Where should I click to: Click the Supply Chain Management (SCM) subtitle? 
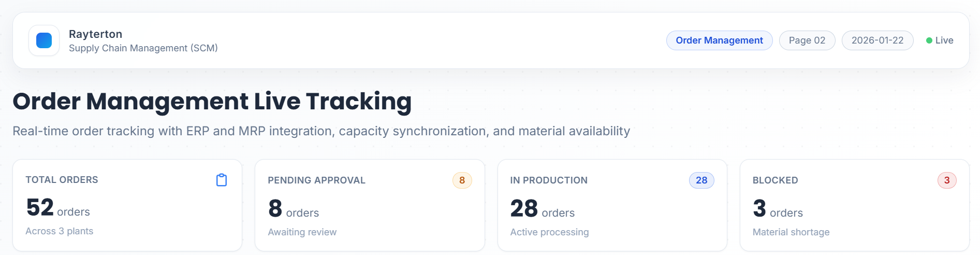143,48
